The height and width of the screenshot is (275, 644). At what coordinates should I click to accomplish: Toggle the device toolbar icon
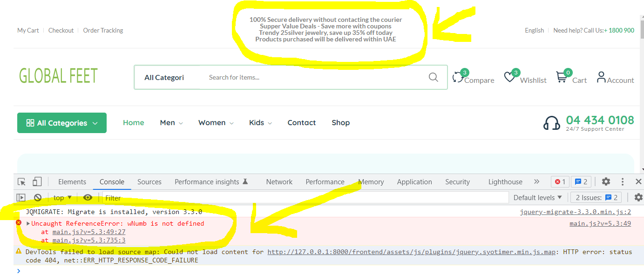tap(37, 181)
